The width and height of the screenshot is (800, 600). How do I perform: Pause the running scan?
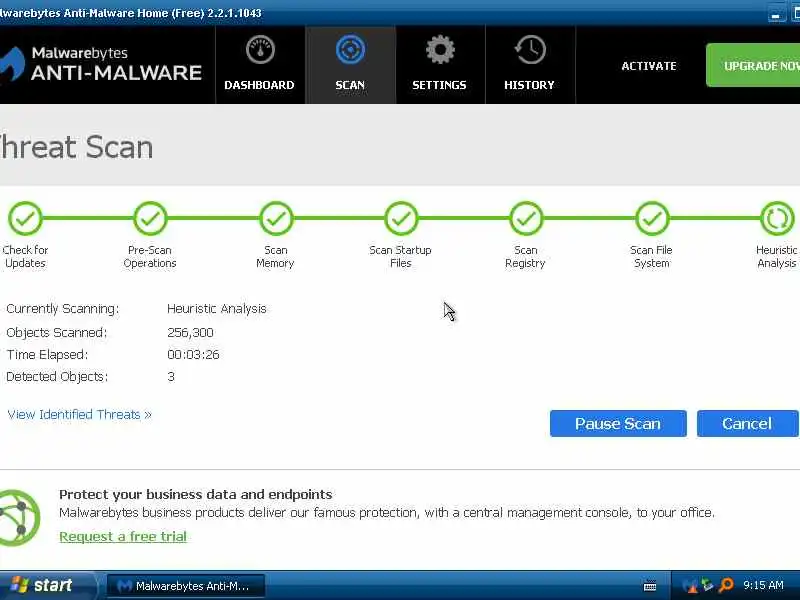point(618,423)
